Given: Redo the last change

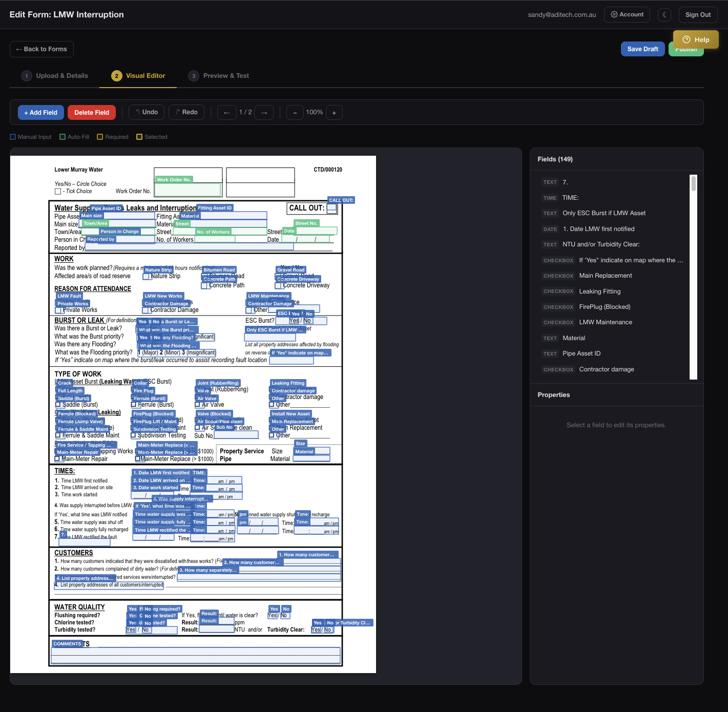Looking at the screenshot, I should (186, 112).
